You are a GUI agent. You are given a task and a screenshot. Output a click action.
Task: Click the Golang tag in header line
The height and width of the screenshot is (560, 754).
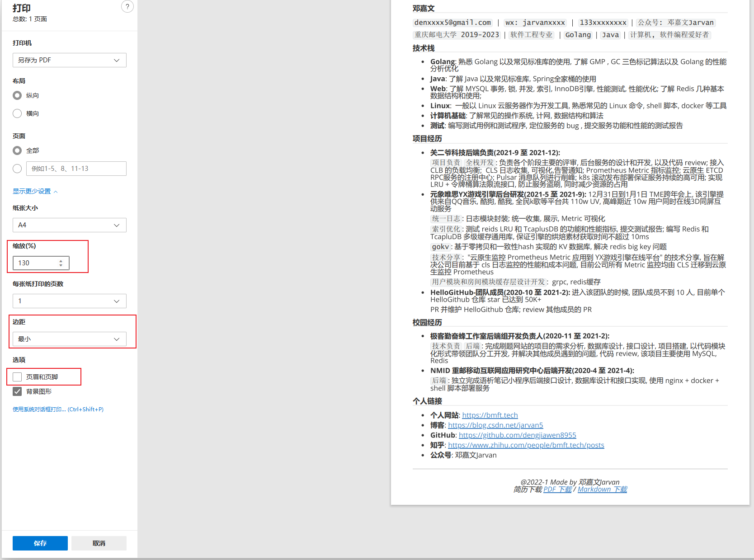pos(578,35)
